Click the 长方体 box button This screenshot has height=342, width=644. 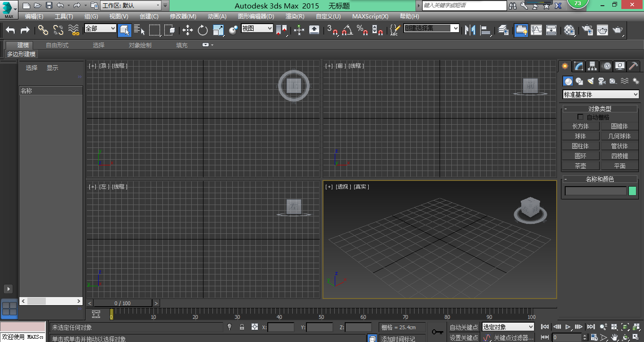tap(580, 126)
